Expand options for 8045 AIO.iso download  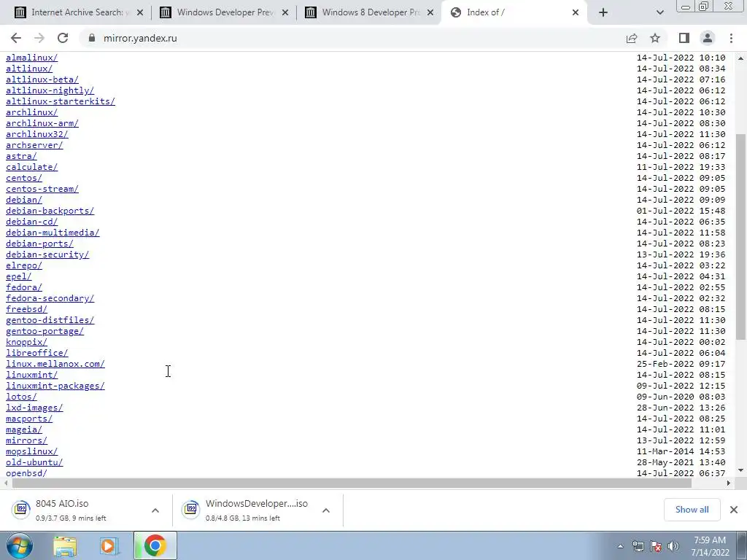pos(155,510)
